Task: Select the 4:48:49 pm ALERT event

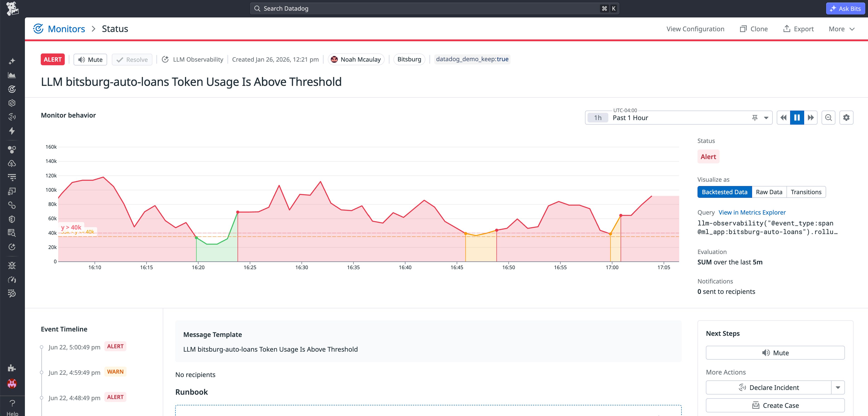Action: tap(87, 397)
